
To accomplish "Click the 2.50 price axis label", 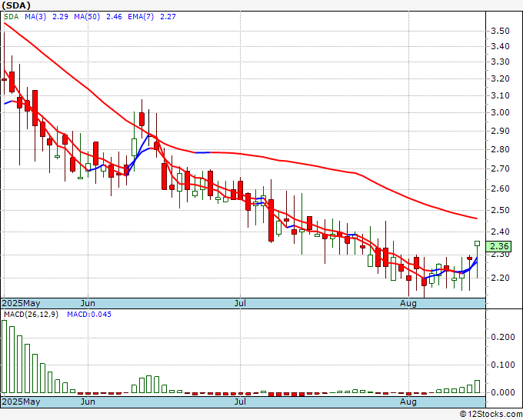I will point(500,210).
